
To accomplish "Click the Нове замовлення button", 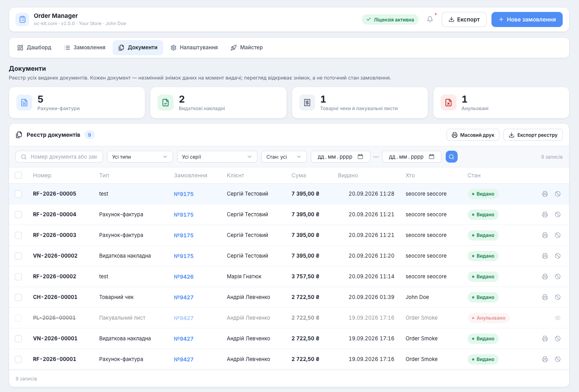I will (527, 19).
